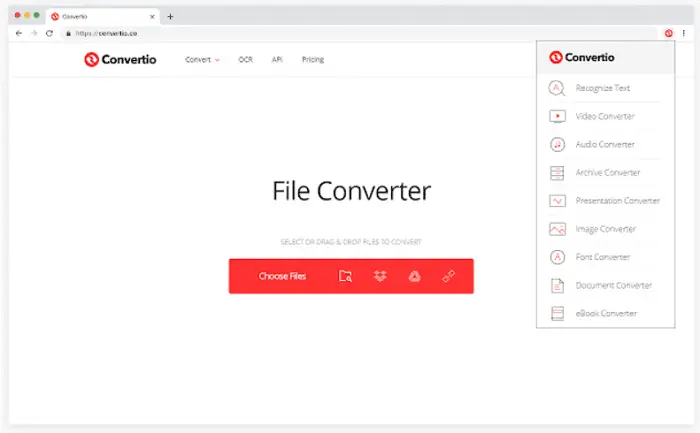
Task: Click the Audio Converter icon
Action: coord(557,144)
